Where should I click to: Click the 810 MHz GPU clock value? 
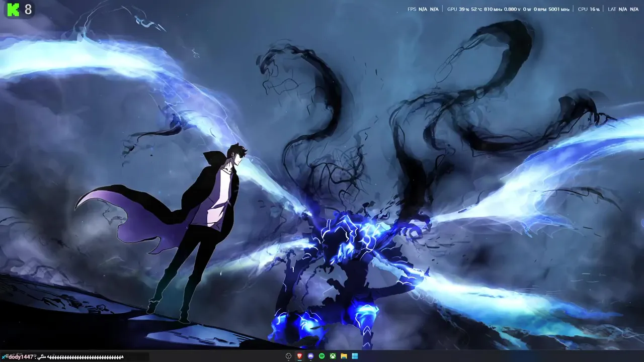[x=493, y=9]
